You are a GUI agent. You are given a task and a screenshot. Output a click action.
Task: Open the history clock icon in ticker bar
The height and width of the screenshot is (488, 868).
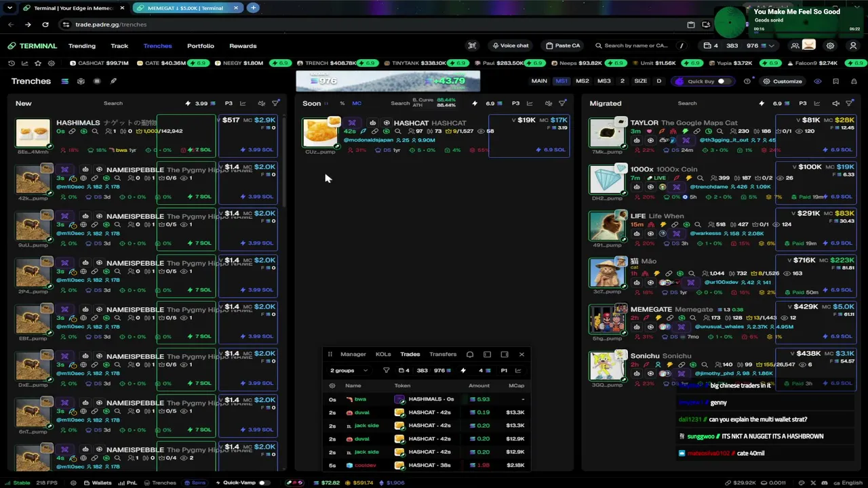point(12,63)
